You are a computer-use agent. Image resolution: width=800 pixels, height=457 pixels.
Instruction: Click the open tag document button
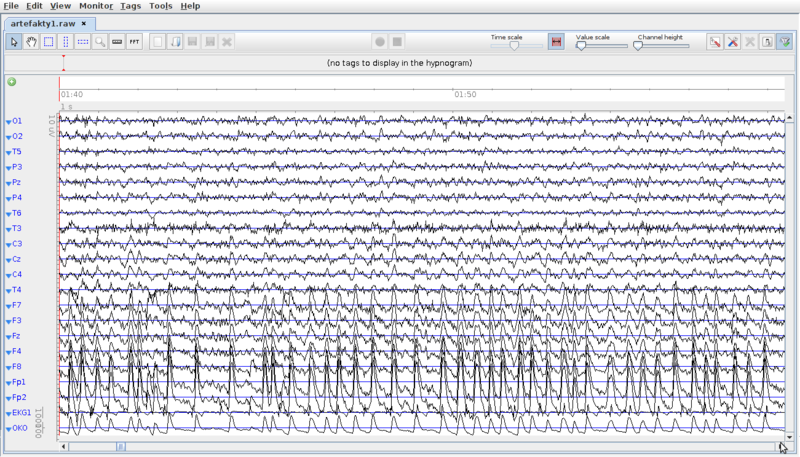point(175,42)
